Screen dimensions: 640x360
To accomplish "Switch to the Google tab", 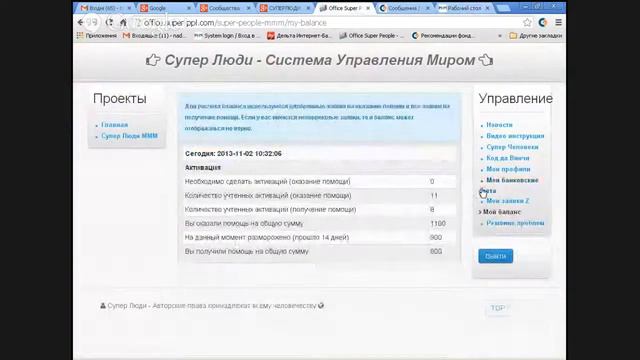I will point(164,8).
